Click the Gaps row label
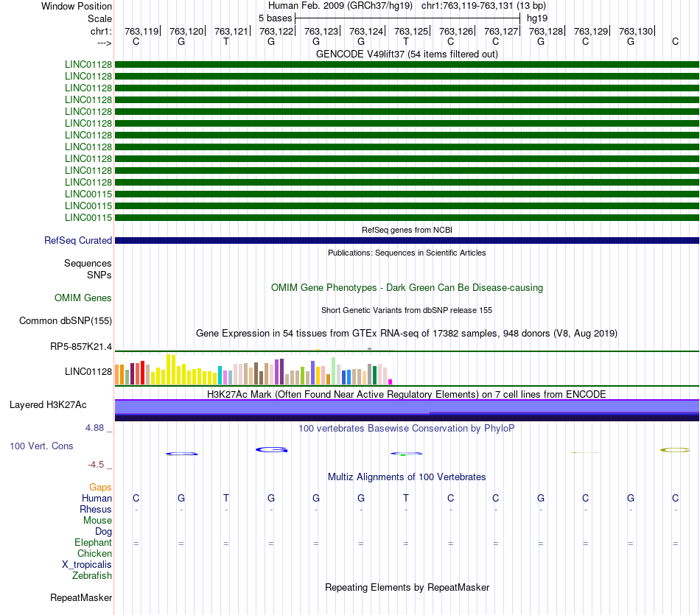700x615 pixels. pos(100,488)
